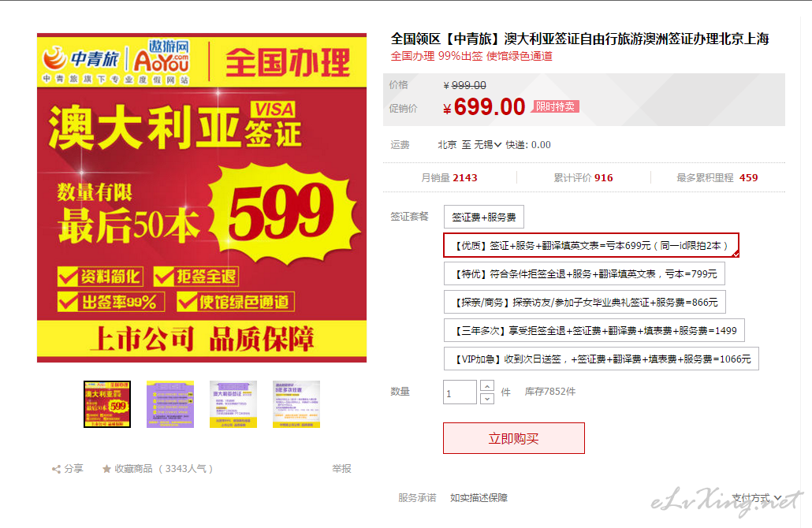This screenshot has height=528, width=812.
Task: View the fourth product thumbnail
Action: [296, 404]
